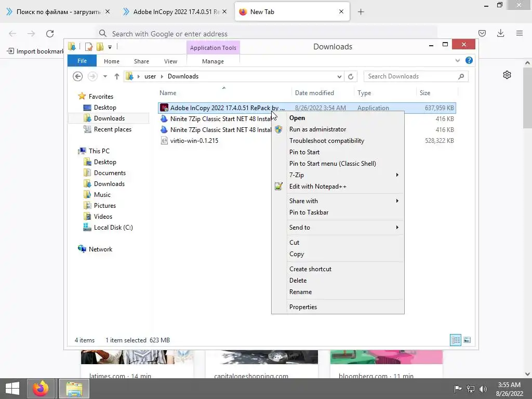This screenshot has height=399, width=532.
Task: Open the File ribbon tab
Action: (x=82, y=61)
